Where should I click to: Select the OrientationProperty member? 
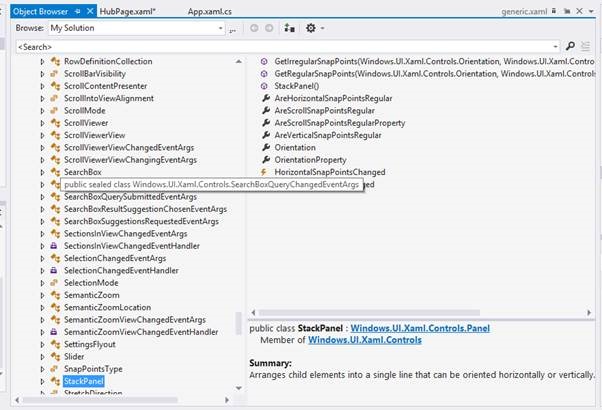pyautogui.click(x=311, y=160)
